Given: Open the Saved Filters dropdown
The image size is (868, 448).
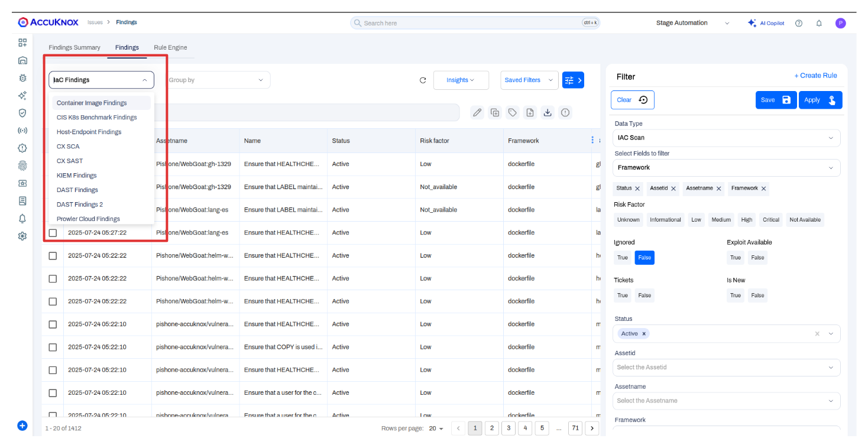Looking at the screenshot, I should tap(529, 80).
